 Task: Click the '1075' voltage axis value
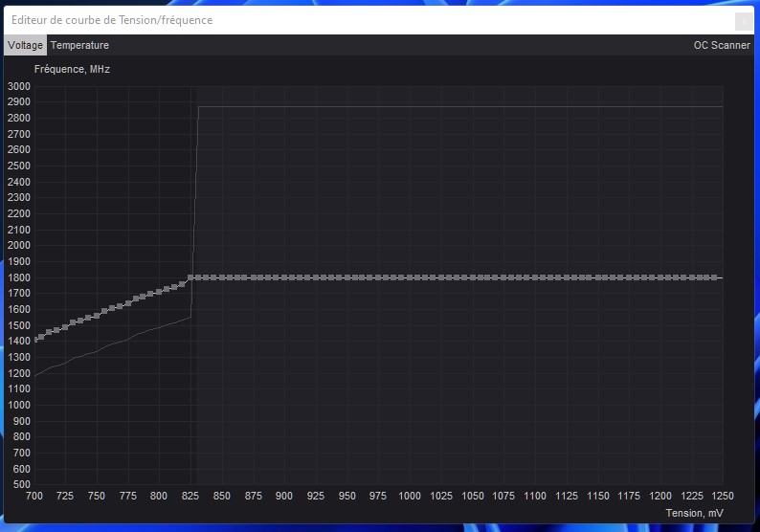pos(503,497)
